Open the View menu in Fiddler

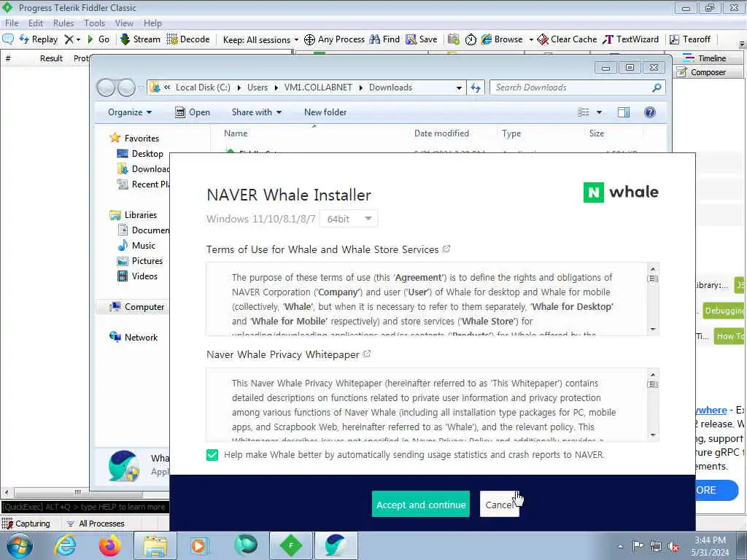point(124,23)
